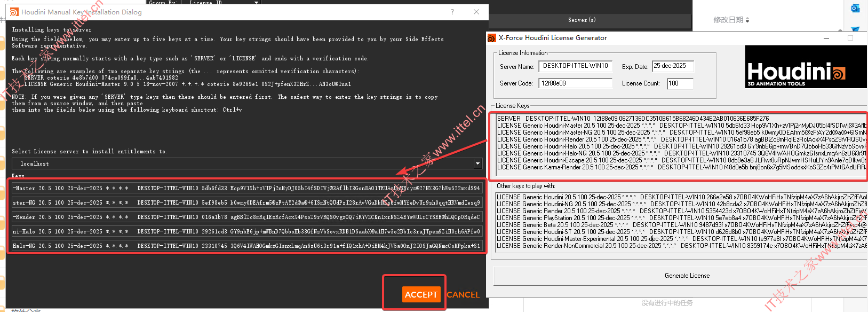Viewport: 868px width, 312px height.
Task: Select the Houdini-Escape license line
Action: coord(682,160)
